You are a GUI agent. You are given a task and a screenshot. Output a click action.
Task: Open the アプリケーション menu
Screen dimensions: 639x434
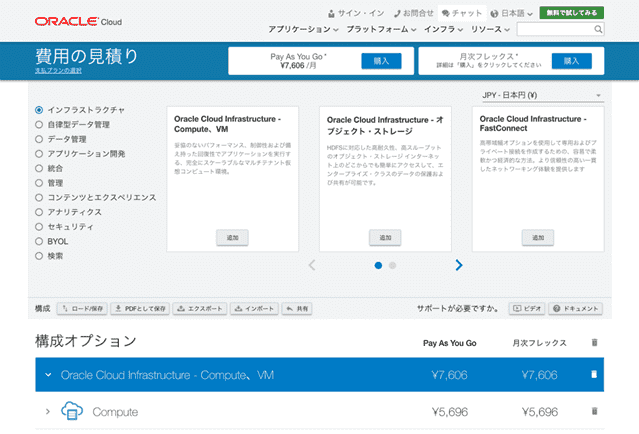(x=303, y=29)
